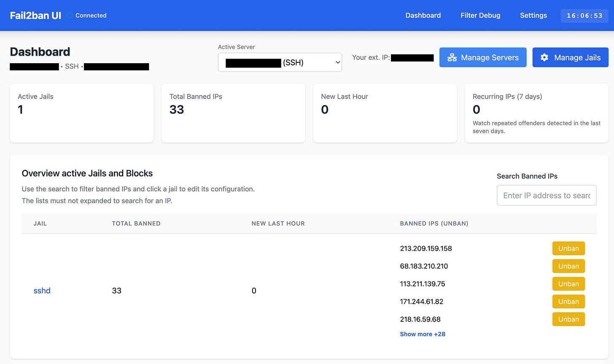The height and width of the screenshot is (364, 614).
Task: Click the Fail2ban UI logo
Action: pyautogui.click(x=35, y=15)
